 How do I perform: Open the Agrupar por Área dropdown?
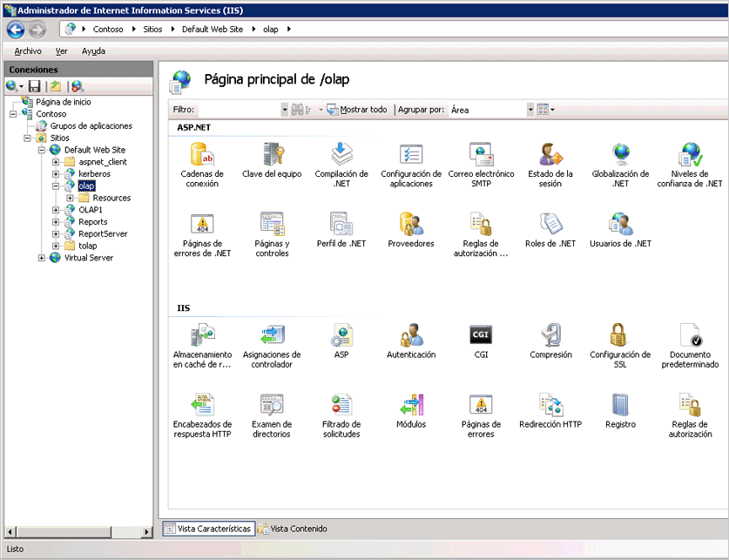530,109
